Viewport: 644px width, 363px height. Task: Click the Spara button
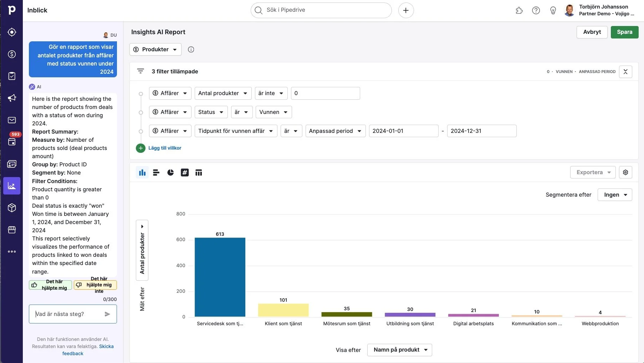click(625, 32)
